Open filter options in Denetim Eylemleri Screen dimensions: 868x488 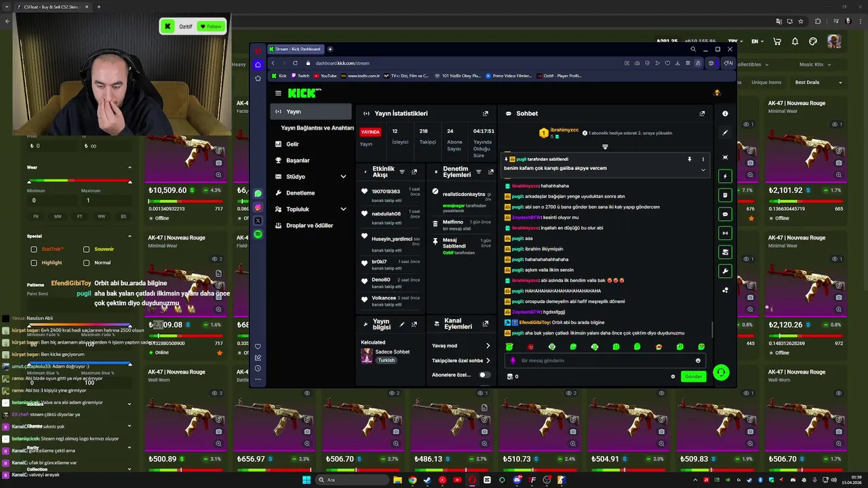click(x=478, y=172)
